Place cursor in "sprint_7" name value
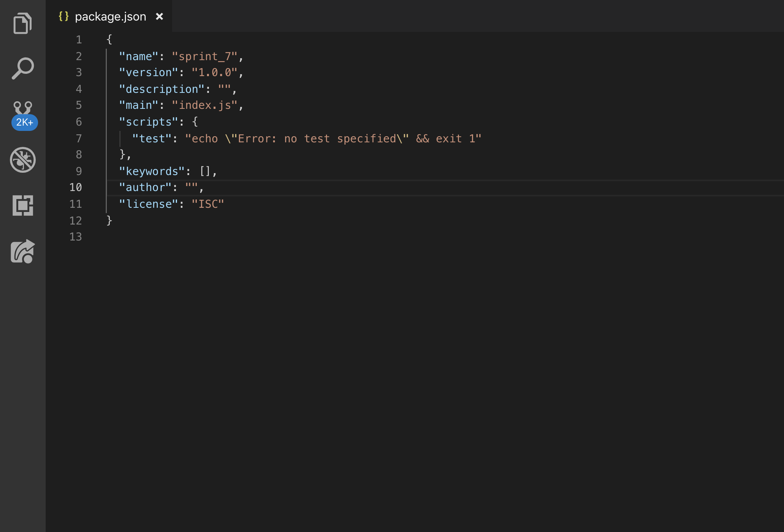 tap(204, 56)
